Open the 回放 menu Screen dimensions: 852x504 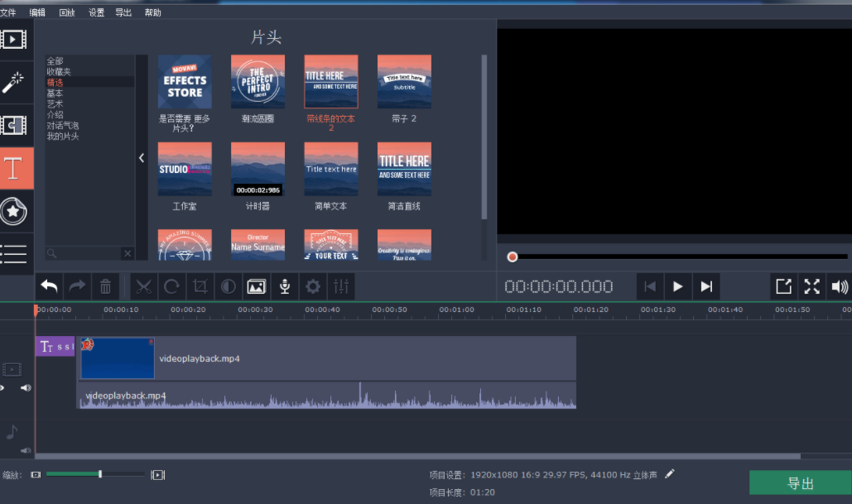(67, 12)
